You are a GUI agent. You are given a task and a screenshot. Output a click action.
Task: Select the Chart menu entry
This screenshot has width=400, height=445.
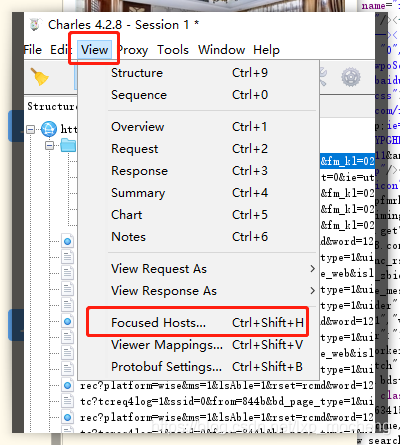198,215
